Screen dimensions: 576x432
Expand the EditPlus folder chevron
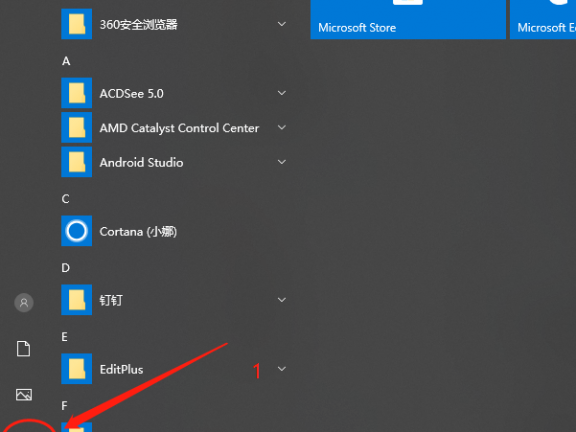coord(282,369)
